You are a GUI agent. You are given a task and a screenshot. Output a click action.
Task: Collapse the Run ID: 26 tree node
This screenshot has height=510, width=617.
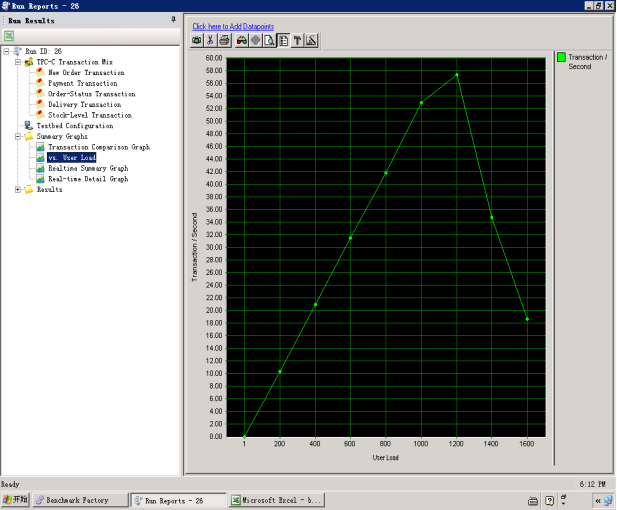point(6,51)
